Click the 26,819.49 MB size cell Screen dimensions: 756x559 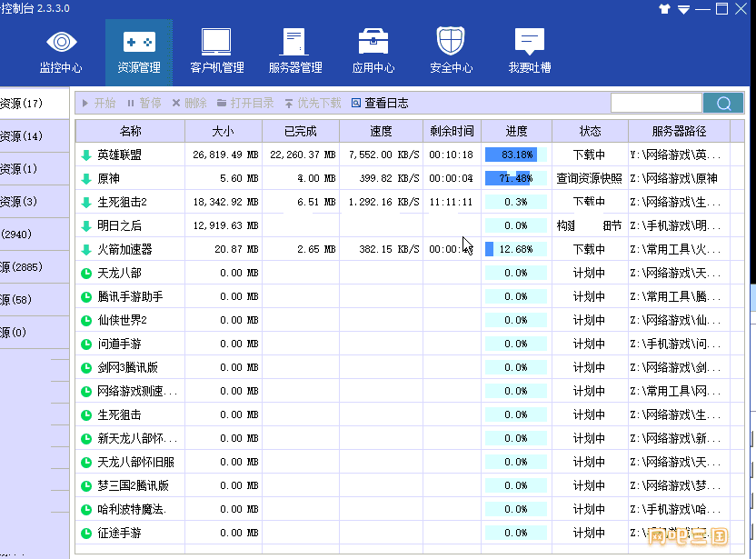pyautogui.click(x=225, y=155)
